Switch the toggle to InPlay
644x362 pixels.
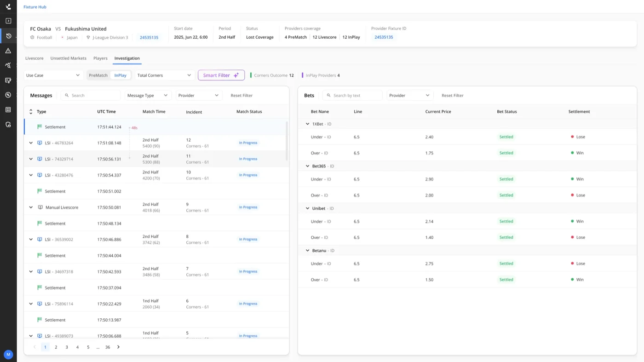121,75
